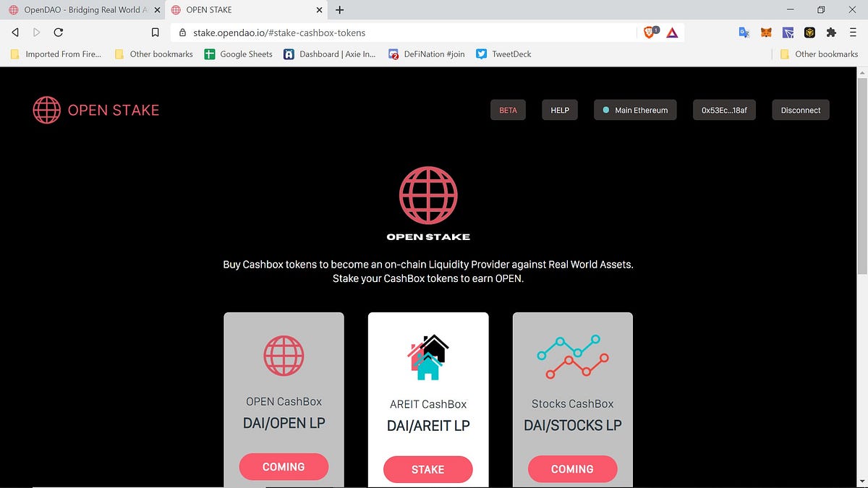The image size is (868, 488).
Task: Open the Google Sheets bookmark
Action: tap(239, 53)
